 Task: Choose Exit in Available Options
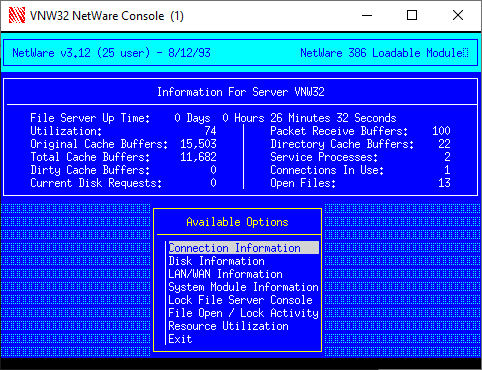180,339
